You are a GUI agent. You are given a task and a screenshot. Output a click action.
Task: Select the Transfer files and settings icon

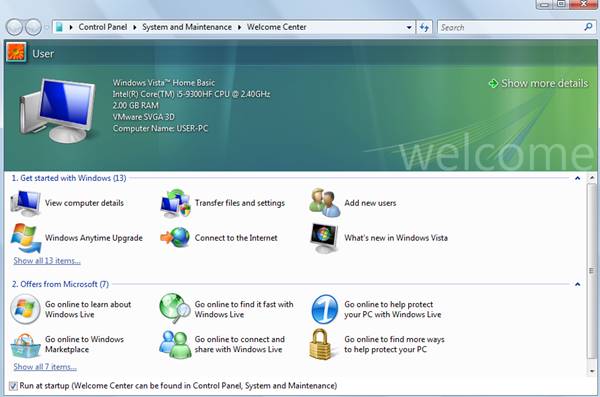coord(175,203)
